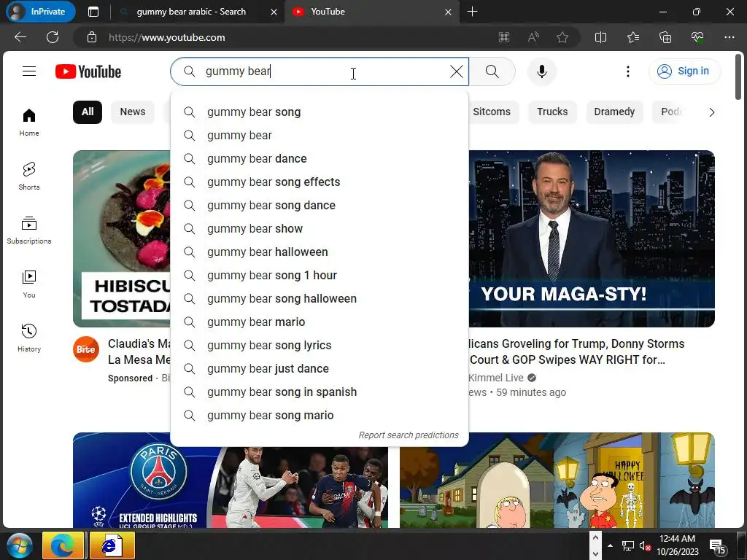
Task: Add this page to favorites star
Action: tap(562, 37)
